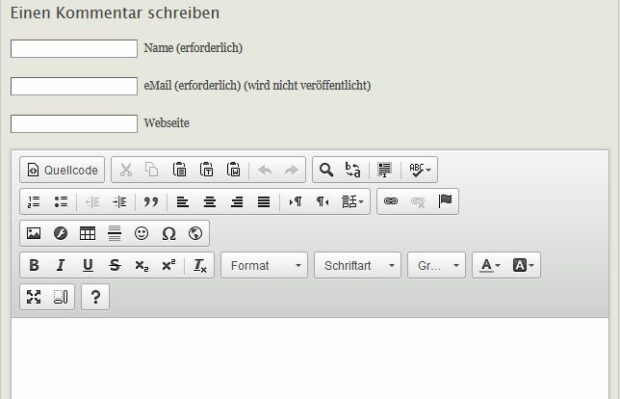The image size is (620, 399).
Task: Align text right
Action: click(x=237, y=202)
